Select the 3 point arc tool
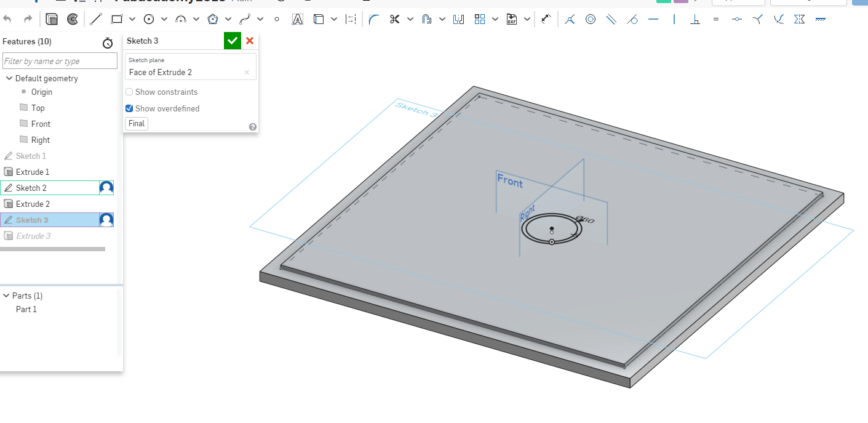 pos(181,19)
